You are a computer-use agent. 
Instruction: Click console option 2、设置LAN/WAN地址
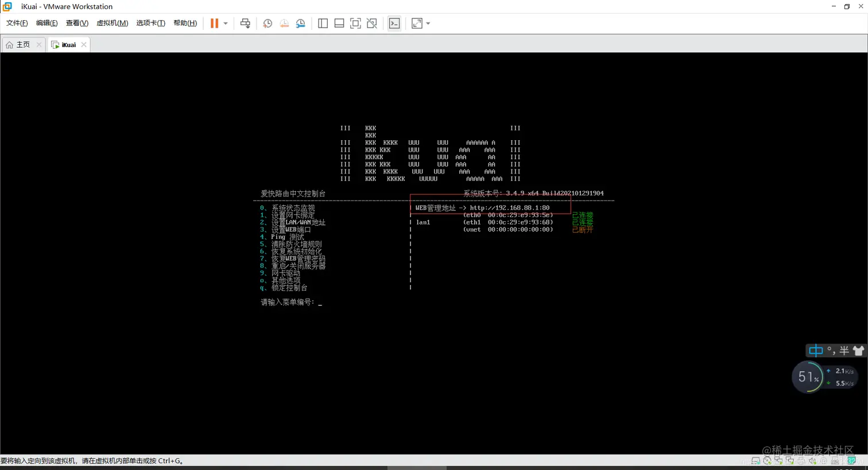292,222
